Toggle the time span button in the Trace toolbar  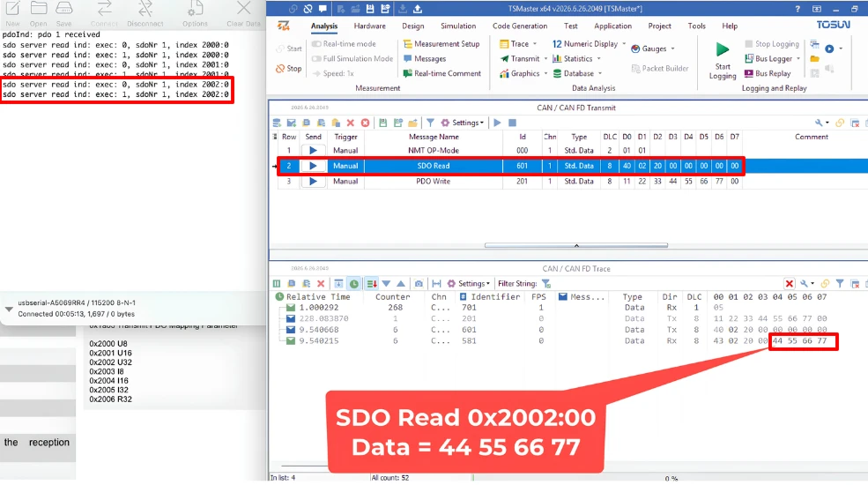(x=436, y=283)
